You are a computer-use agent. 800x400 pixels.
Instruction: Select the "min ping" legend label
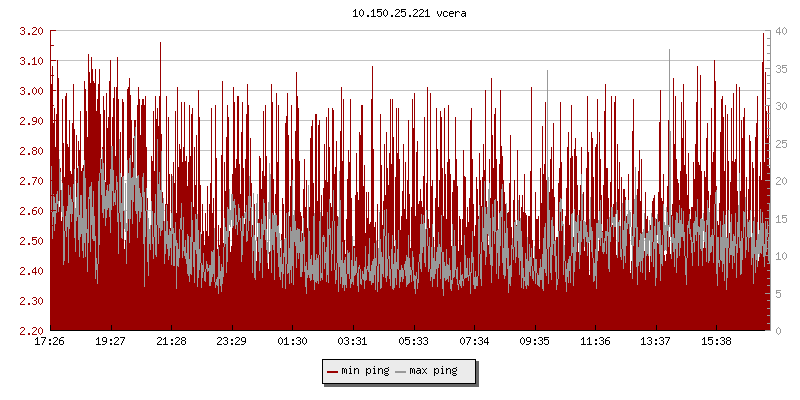click(x=366, y=371)
